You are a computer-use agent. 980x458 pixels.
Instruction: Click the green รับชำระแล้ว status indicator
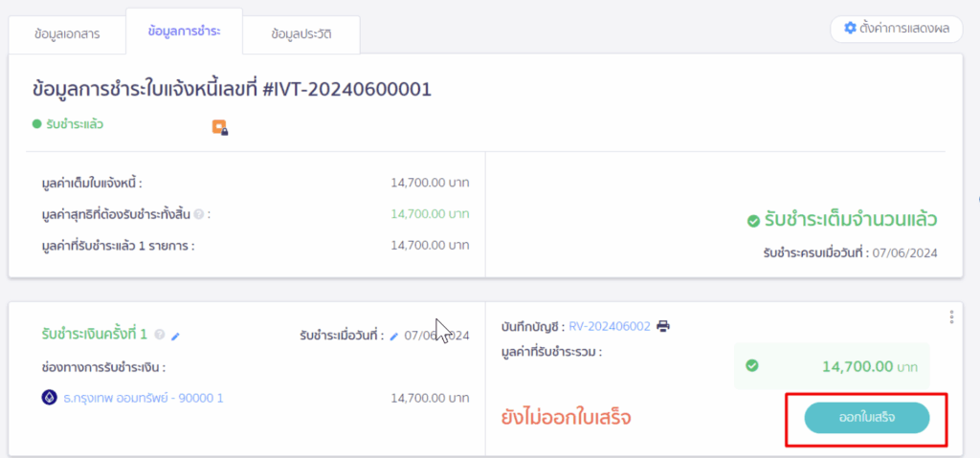(x=68, y=123)
